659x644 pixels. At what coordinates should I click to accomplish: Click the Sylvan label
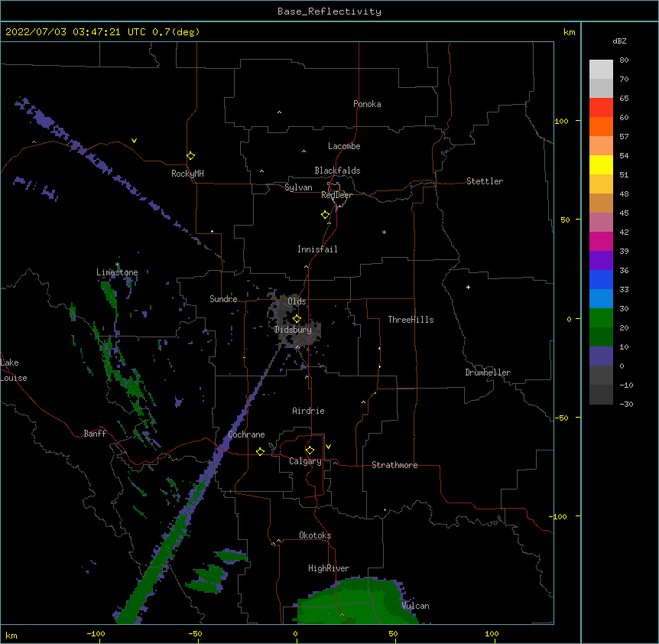point(298,187)
